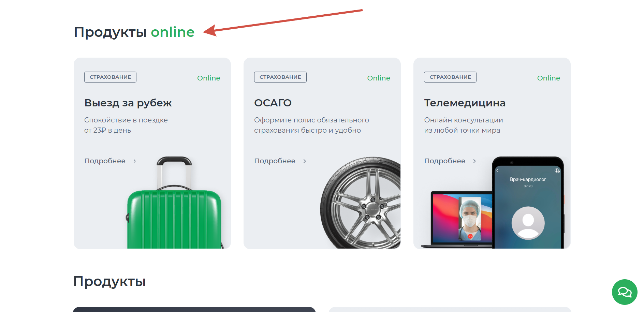The image size is (644, 312).
Task: Click the green suitcase image
Action: (174, 203)
